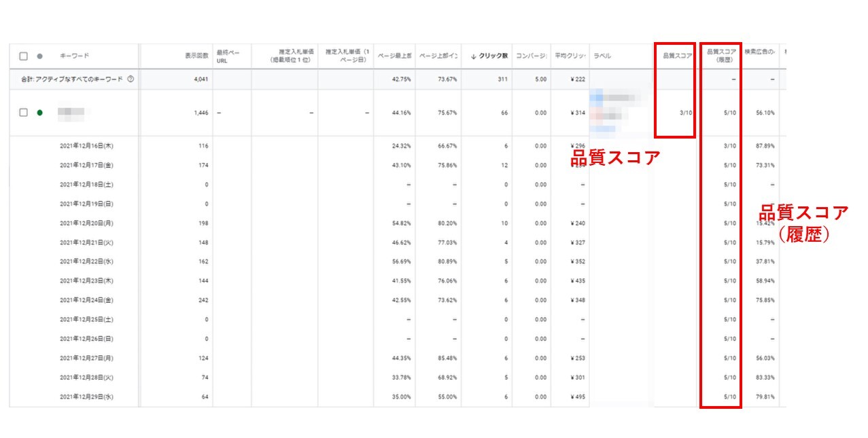This screenshot has height=438, width=868.
Task: Click the 平均クリック単価 column header
Action: tap(569, 56)
